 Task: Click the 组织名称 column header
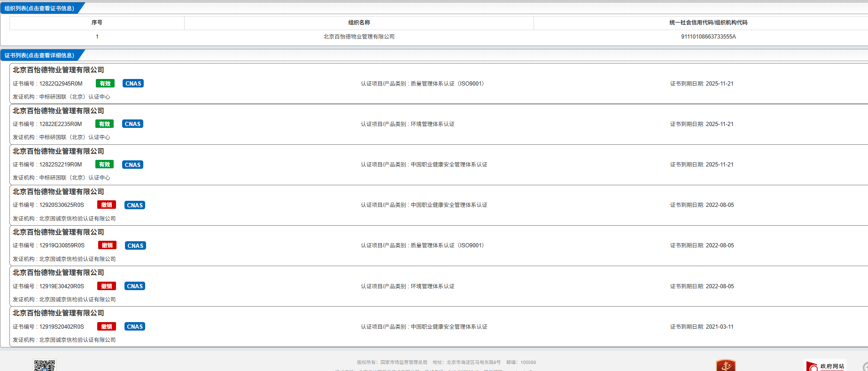pyautogui.click(x=359, y=23)
